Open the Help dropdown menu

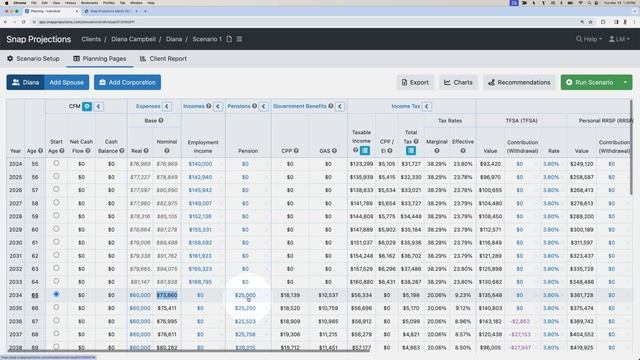pyautogui.click(x=589, y=39)
